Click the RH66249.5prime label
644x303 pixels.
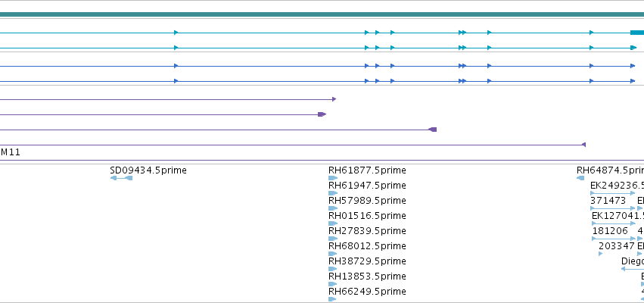point(367,292)
